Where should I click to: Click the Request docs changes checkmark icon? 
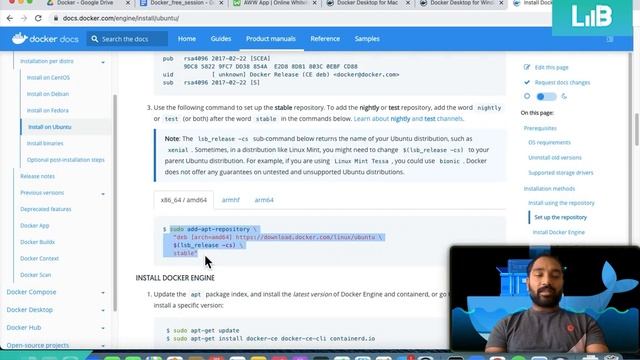click(x=527, y=82)
